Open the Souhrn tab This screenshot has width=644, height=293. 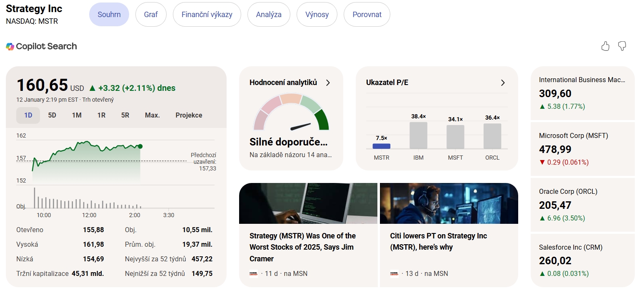click(109, 14)
